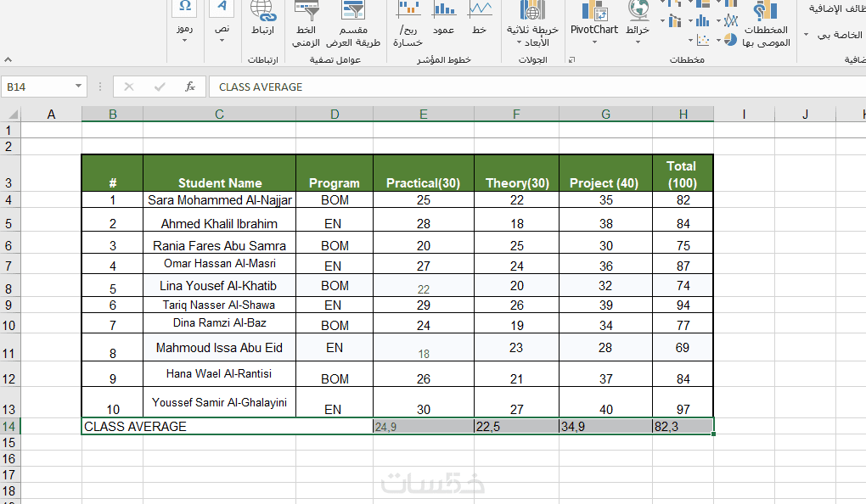
Task: Select column E header
Action: coord(423,115)
